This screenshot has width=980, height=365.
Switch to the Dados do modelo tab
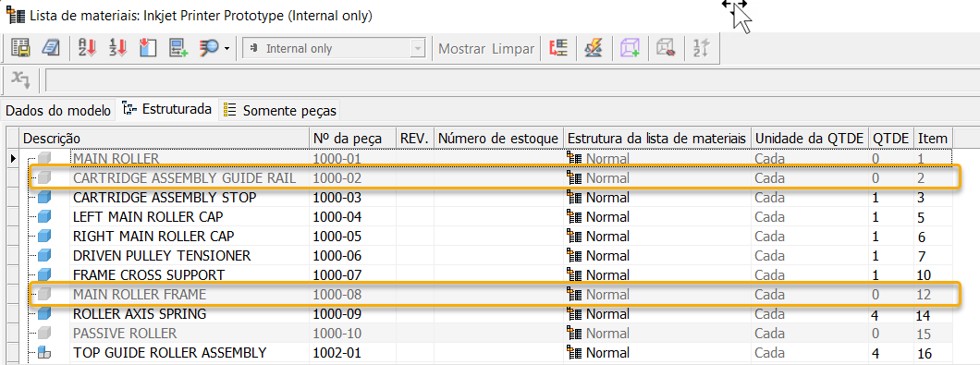[x=57, y=111]
